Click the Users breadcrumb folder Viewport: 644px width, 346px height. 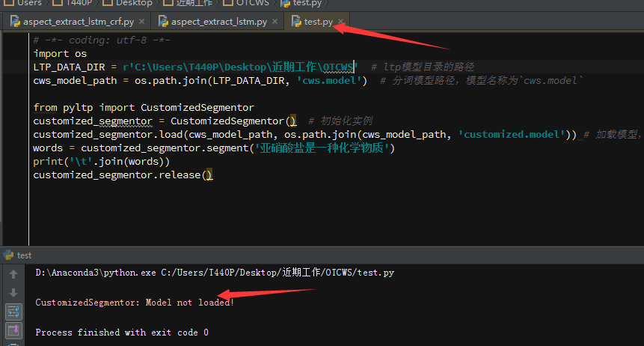click(24, 3)
